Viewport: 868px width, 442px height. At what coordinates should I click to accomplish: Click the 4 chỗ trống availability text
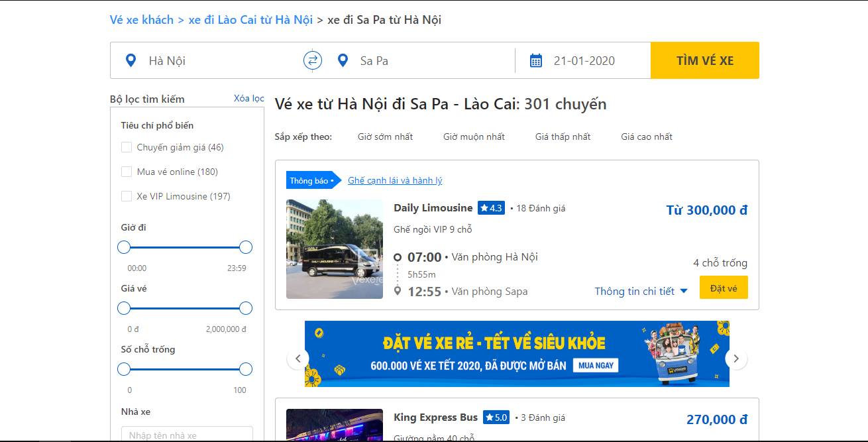[x=720, y=262]
